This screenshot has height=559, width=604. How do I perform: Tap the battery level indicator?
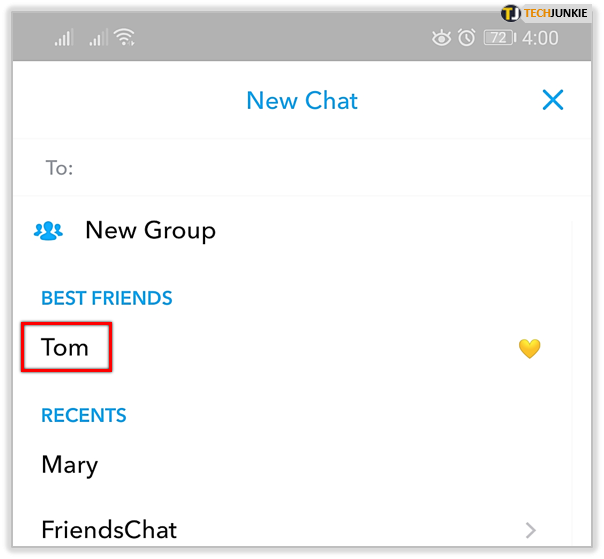[x=499, y=38]
